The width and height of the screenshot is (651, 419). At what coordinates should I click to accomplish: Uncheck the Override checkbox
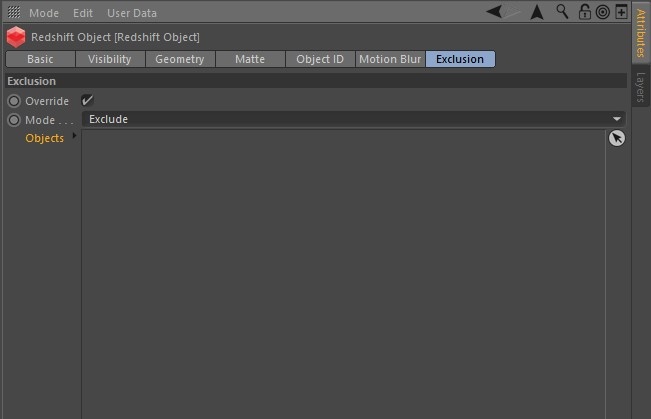[x=87, y=100]
